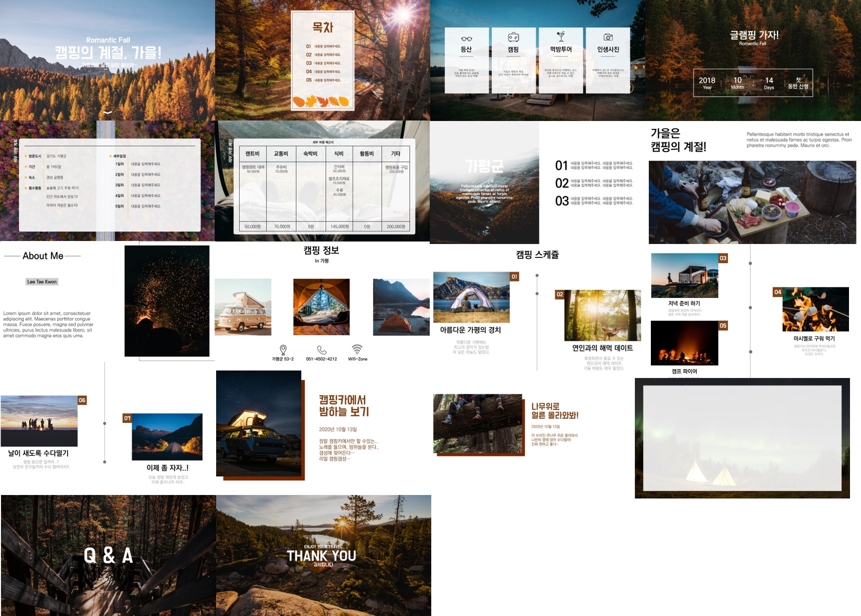Click the 06 badge on the sunset group photo
Screen dimensions: 861x616
click(82, 400)
